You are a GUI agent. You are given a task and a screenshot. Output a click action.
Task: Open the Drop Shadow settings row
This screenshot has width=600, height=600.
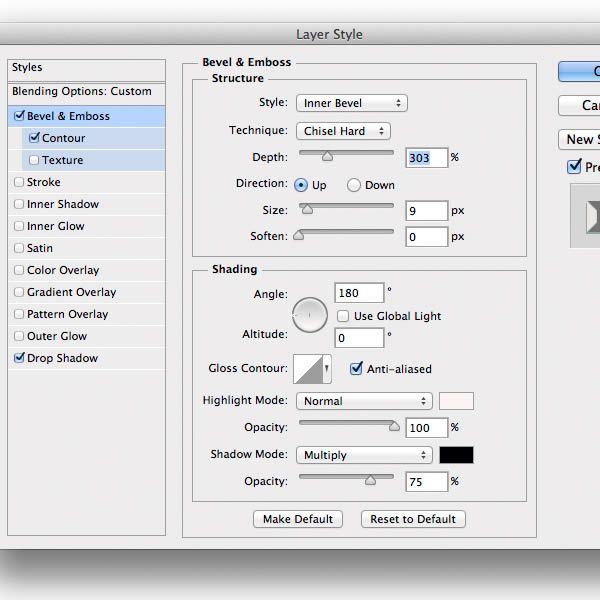[x=86, y=358]
